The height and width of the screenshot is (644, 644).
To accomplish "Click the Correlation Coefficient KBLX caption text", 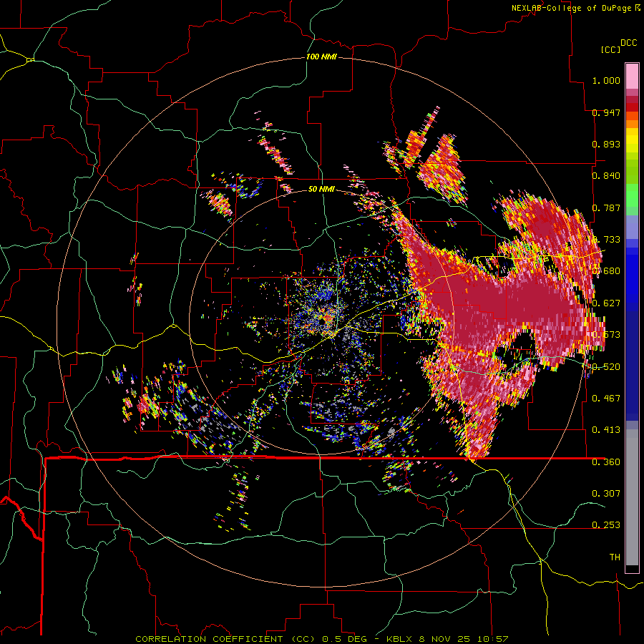I will pos(321,639).
